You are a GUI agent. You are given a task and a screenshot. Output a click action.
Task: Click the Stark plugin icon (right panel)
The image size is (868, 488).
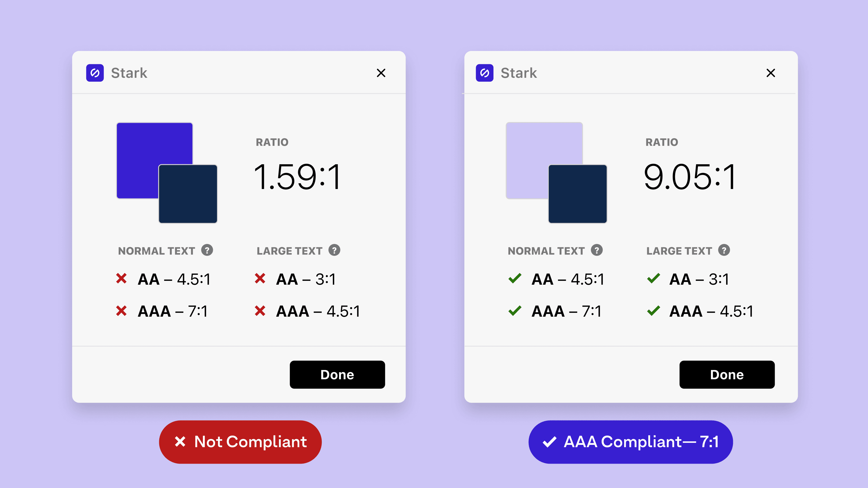pos(485,73)
